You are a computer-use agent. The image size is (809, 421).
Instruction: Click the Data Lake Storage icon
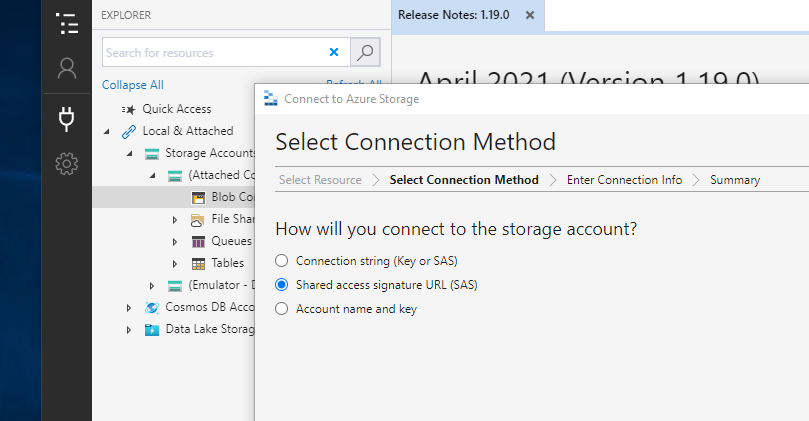(152, 330)
